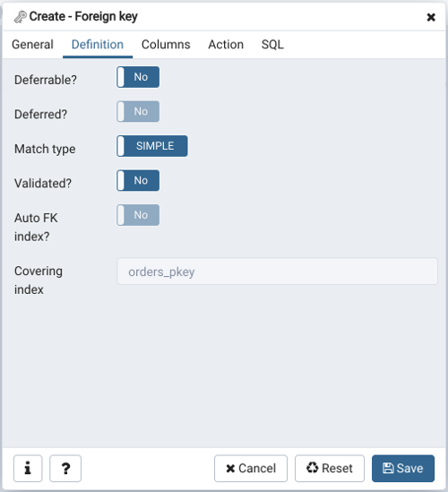Toggle the Validated? switch
The image size is (448, 492).
click(x=138, y=180)
